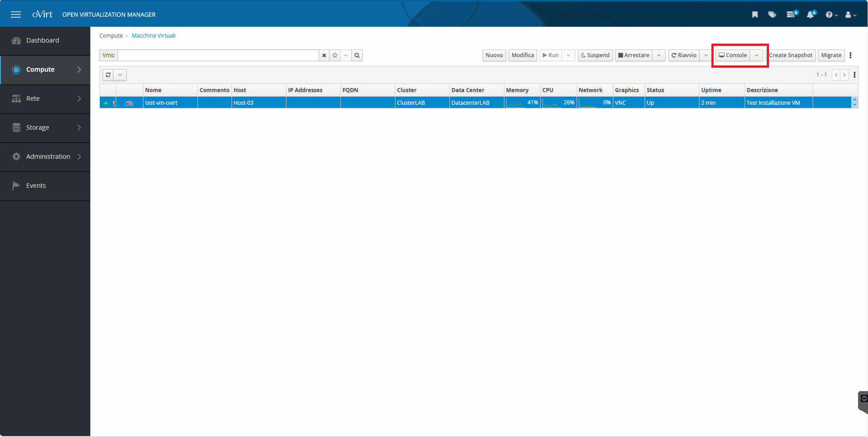Click Create Snapshot button
Viewport: 868px width, 437px height.
791,55
